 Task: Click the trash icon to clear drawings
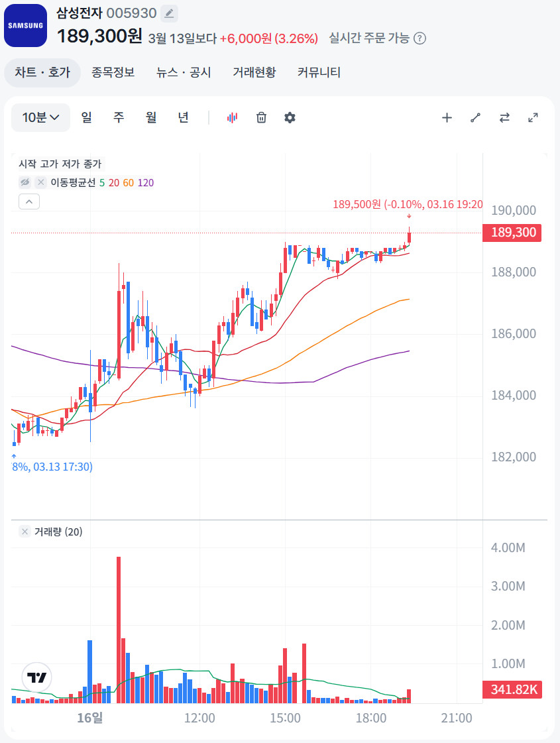coord(262,117)
